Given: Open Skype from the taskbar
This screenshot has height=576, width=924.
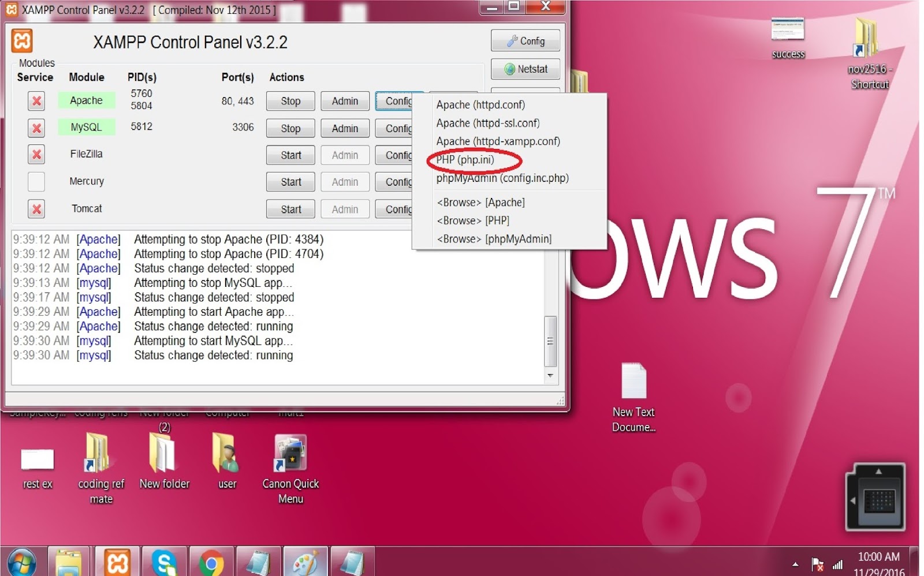Looking at the screenshot, I should pyautogui.click(x=164, y=562).
